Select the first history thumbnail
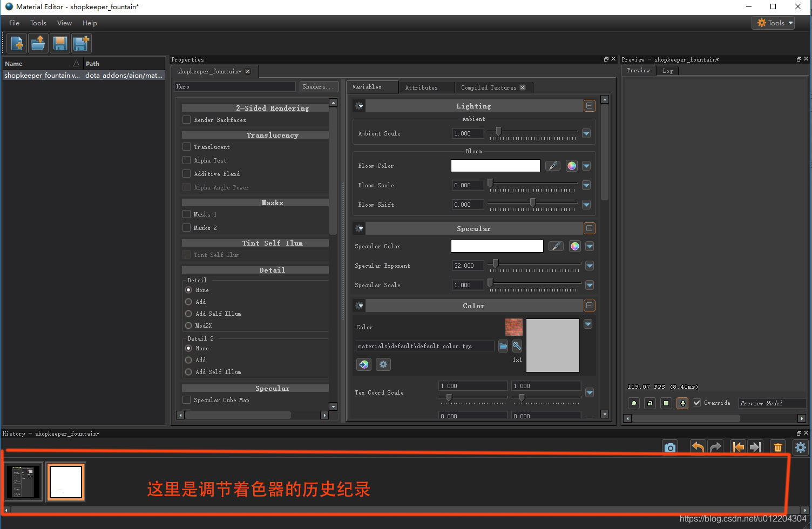The height and width of the screenshot is (529, 812). point(24,481)
